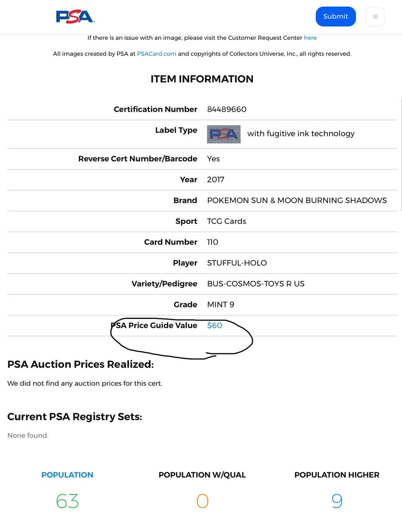Open the $60 price guide value link

click(214, 325)
